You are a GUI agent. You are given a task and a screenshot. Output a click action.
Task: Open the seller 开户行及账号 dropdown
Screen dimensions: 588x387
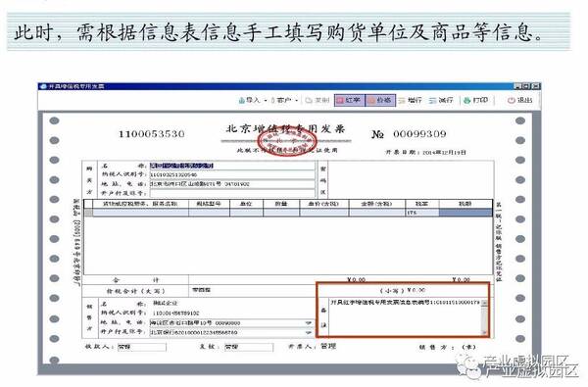click(x=309, y=333)
